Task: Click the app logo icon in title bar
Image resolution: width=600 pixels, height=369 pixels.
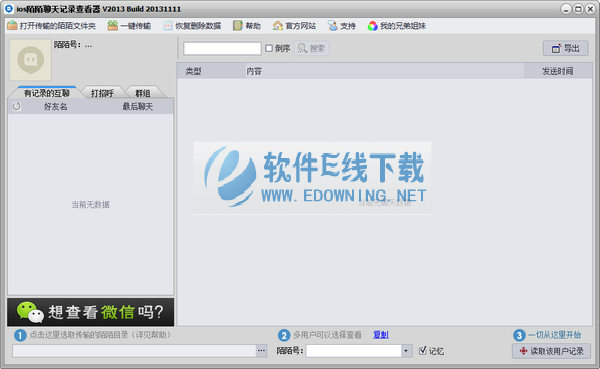Action: click(9, 8)
